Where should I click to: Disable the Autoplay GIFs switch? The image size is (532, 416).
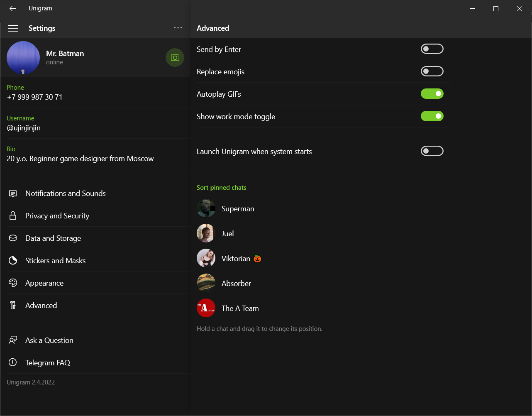click(432, 94)
